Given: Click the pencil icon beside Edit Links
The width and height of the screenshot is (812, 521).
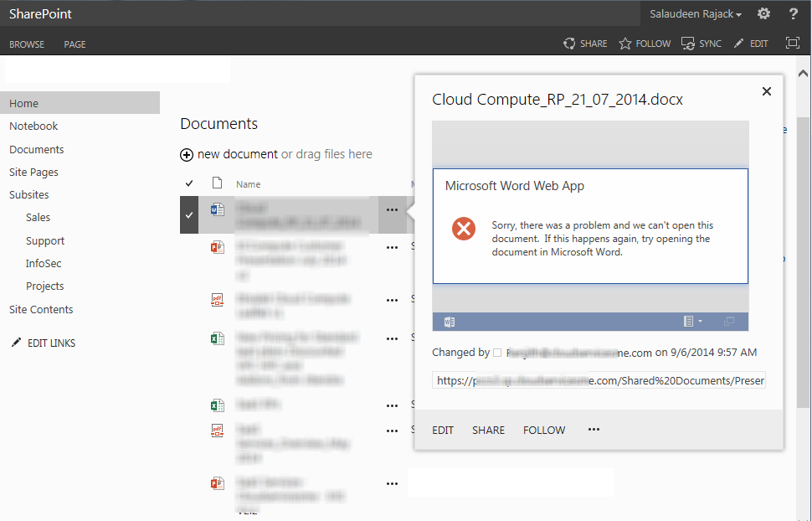Looking at the screenshot, I should click(16, 342).
